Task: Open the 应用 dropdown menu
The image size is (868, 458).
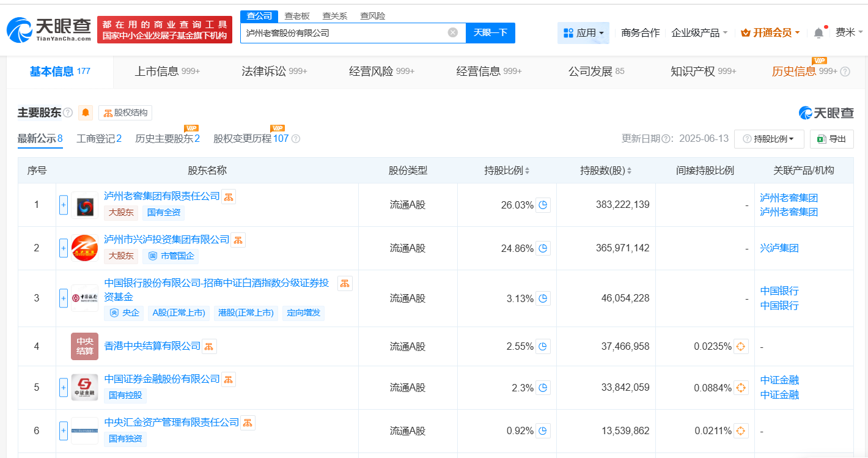Action: [x=583, y=33]
